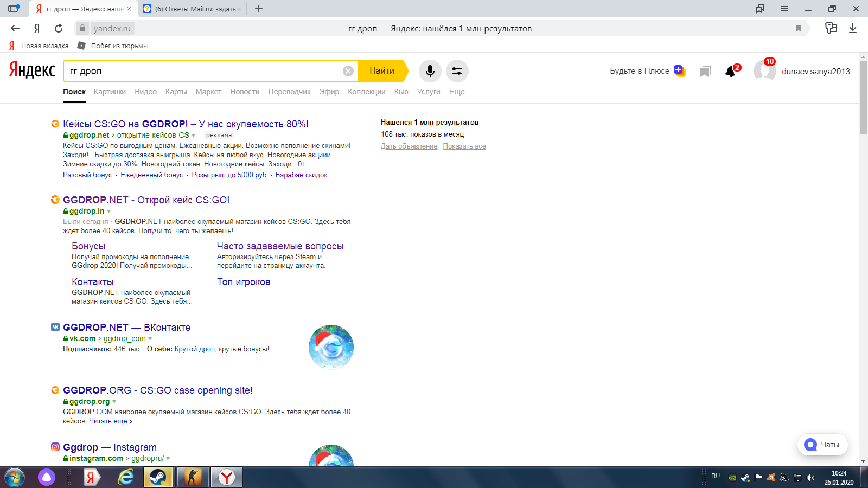Viewport: 868px width, 488px height.
Task: Open 'Побег из тюрьмы' bookmark
Action: [x=113, y=46]
